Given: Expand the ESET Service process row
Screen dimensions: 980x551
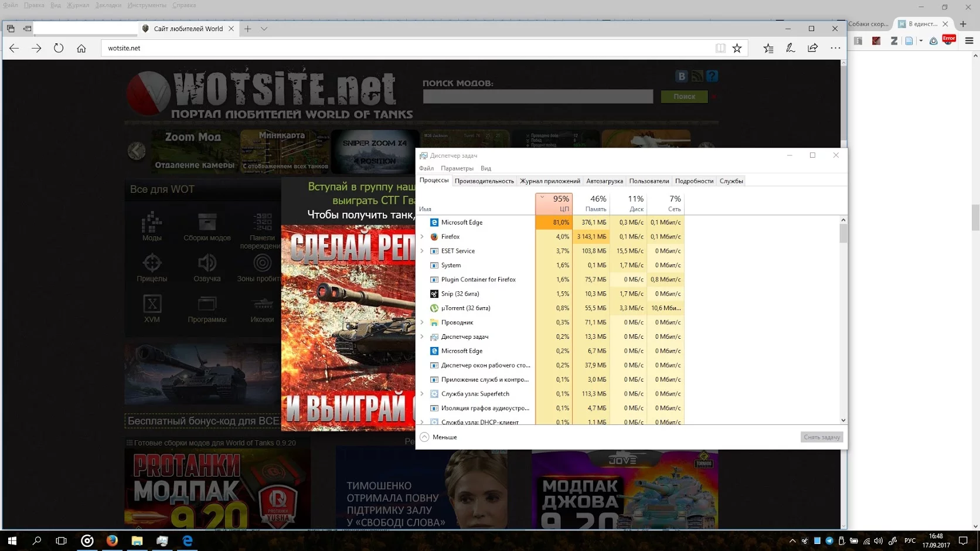Looking at the screenshot, I should point(422,251).
